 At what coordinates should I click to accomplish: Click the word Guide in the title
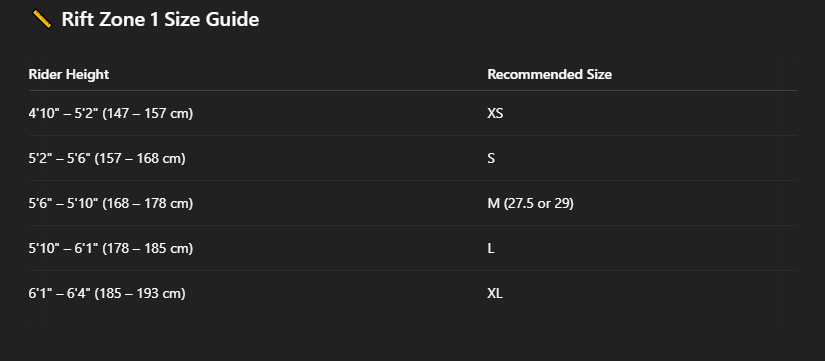click(x=236, y=19)
